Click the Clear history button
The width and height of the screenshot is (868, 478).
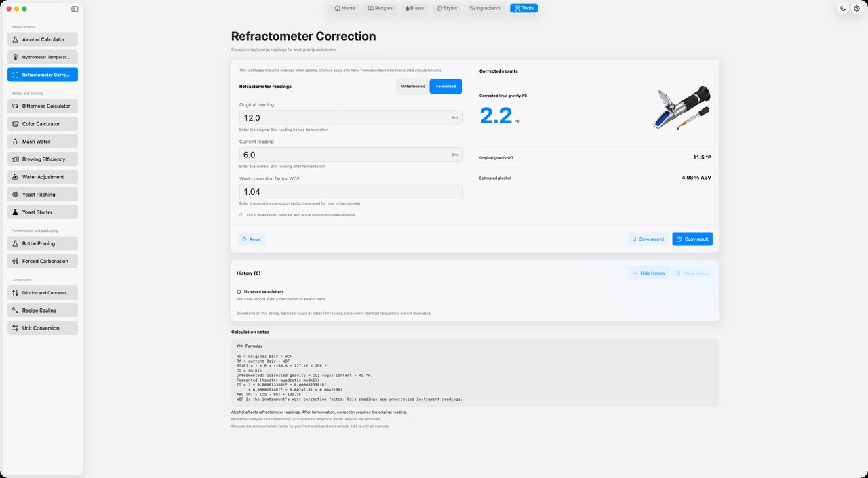pos(693,273)
